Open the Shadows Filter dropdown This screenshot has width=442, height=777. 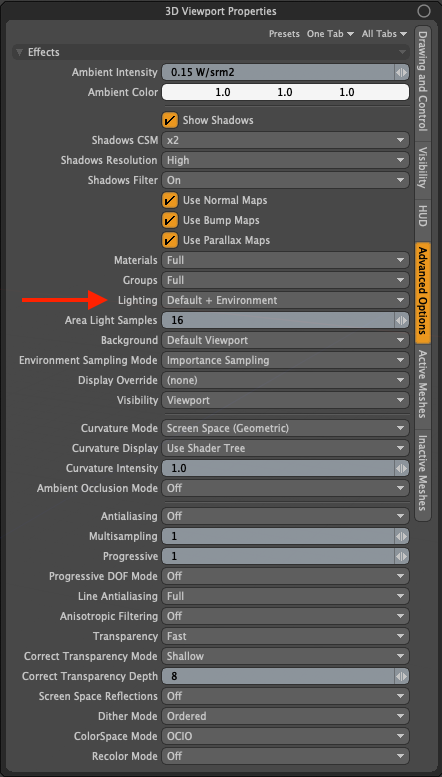tap(285, 180)
